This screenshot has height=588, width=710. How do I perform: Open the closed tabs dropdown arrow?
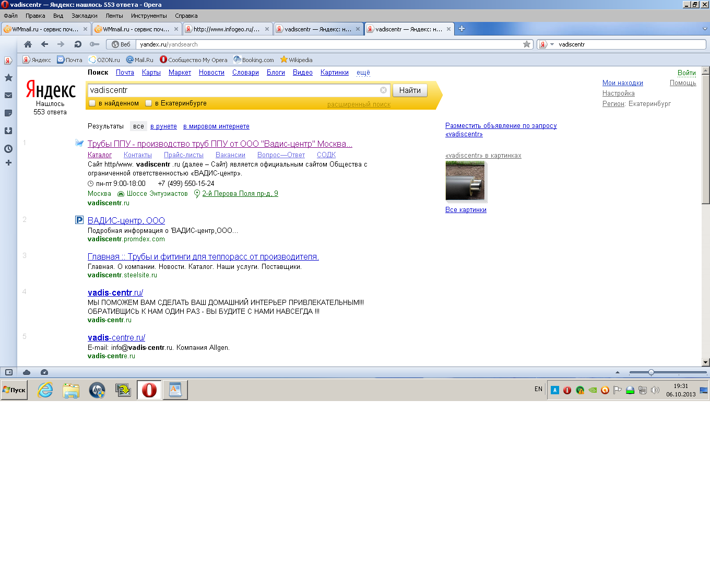click(x=705, y=29)
